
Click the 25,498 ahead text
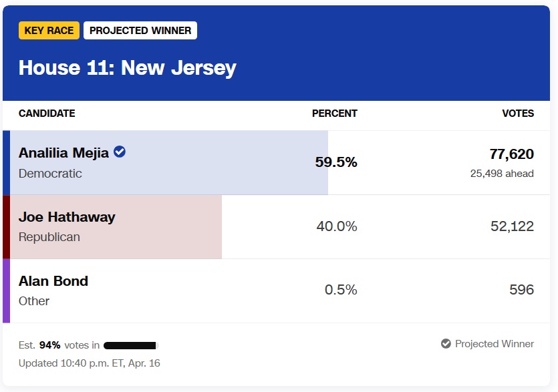pyautogui.click(x=501, y=174)
